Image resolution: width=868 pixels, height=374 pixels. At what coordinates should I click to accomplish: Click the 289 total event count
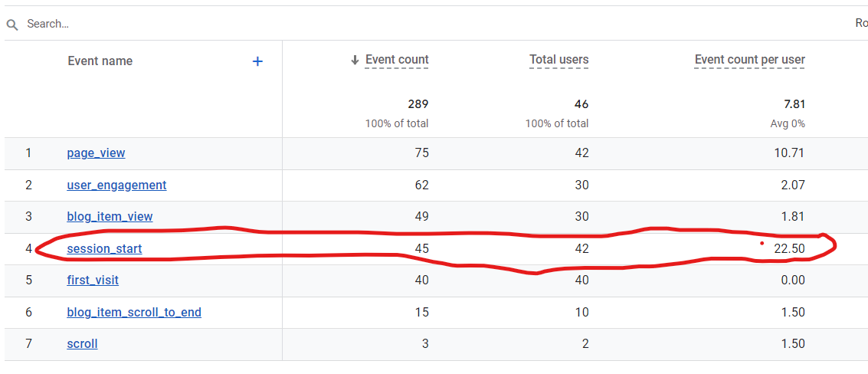[418, 104]
